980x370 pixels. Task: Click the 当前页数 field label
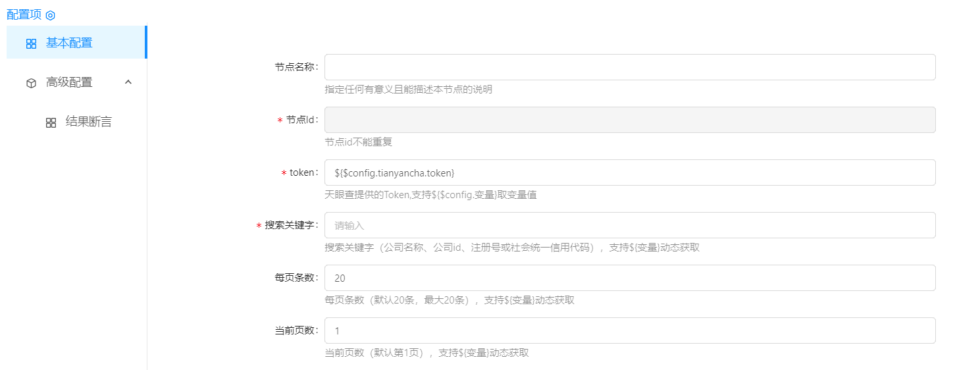pos(296,330)
